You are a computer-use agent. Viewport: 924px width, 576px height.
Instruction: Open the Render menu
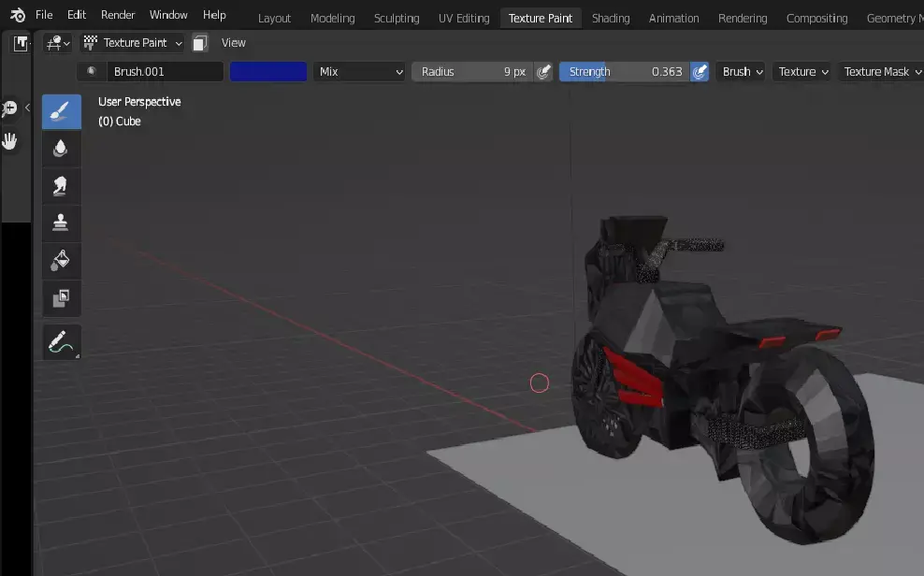[x=118, y=15]
